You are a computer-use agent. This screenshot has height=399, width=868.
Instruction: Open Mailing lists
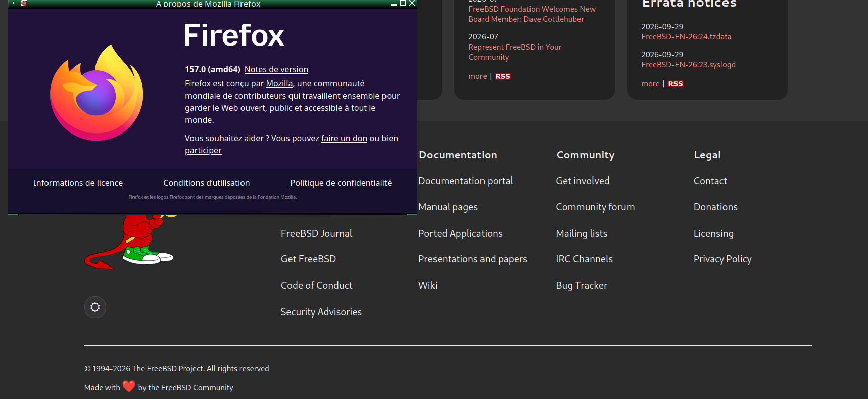[x=582, y=233]
